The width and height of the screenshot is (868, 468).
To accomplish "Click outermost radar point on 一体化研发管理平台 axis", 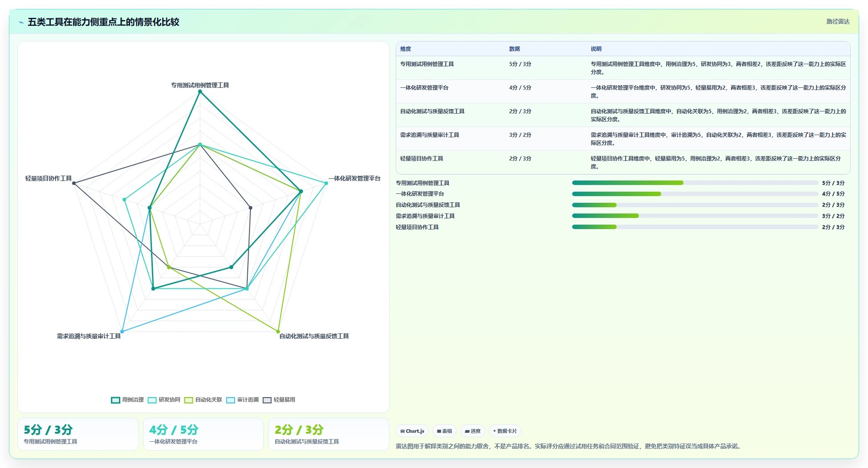I will tap(326, 183).
